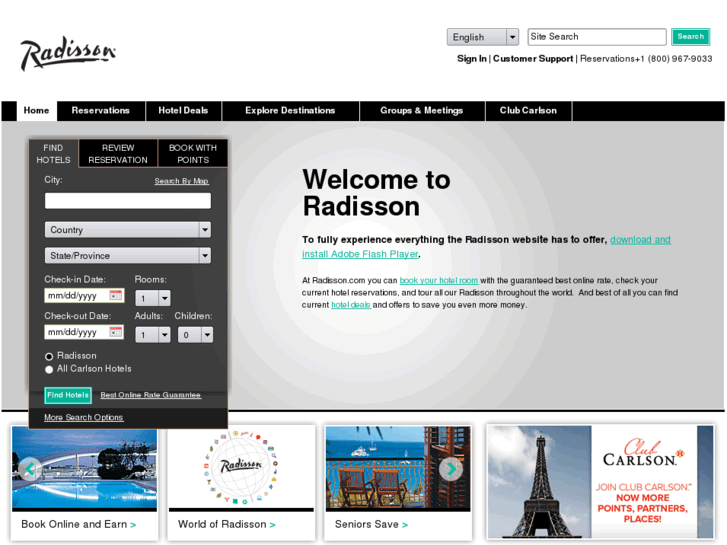The width and height of the screenshot is (727, 545).
Task: Click More Search Options link
Action: pyautogui.click(x=83, y=417)
